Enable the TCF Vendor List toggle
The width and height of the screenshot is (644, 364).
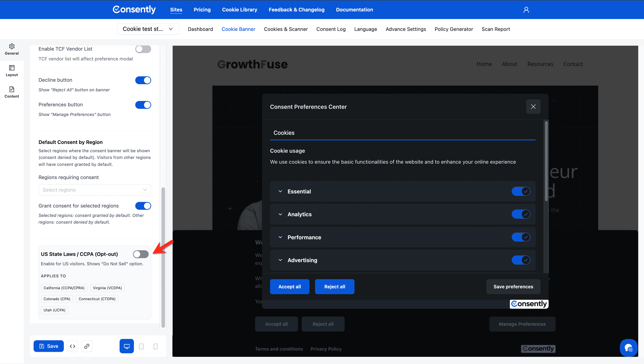143,49
